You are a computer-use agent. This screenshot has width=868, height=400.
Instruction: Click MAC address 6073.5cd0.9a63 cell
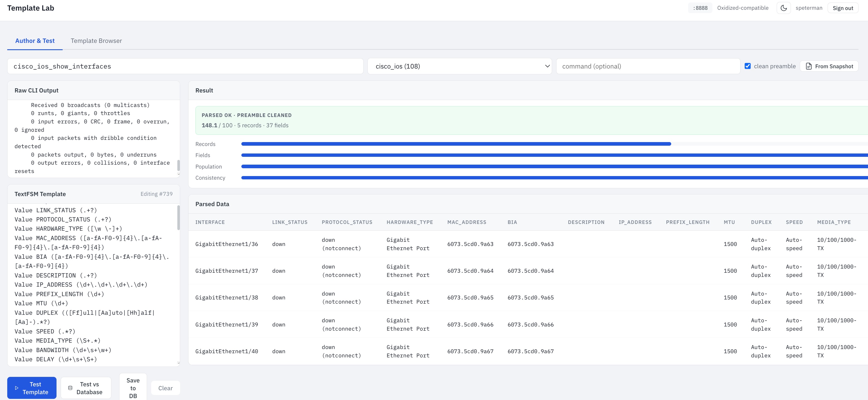(470, 244)
